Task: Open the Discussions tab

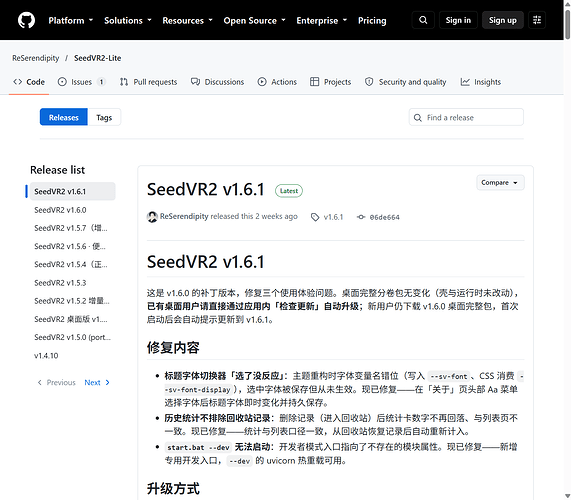Action: coord(217,82)
